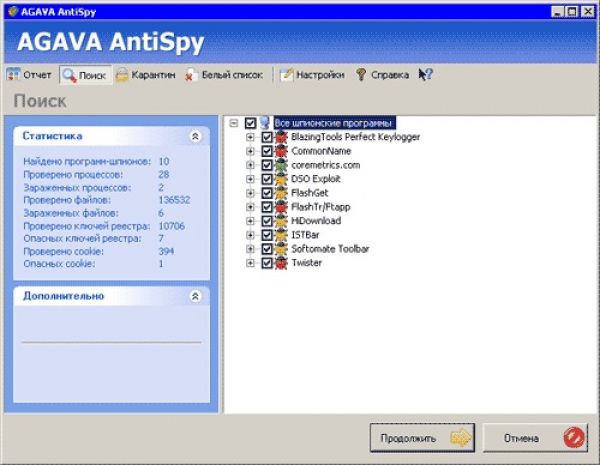
Task: Click the bug icon beside FlashGet
Action: click(281, 193)
